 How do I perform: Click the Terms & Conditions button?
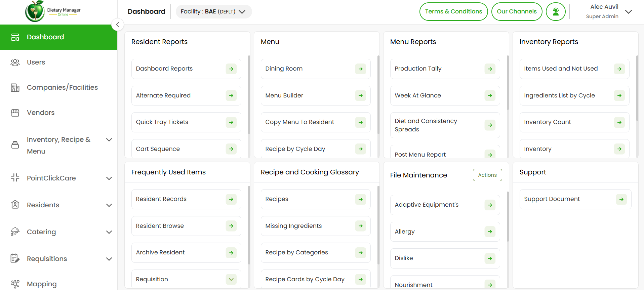453,12
